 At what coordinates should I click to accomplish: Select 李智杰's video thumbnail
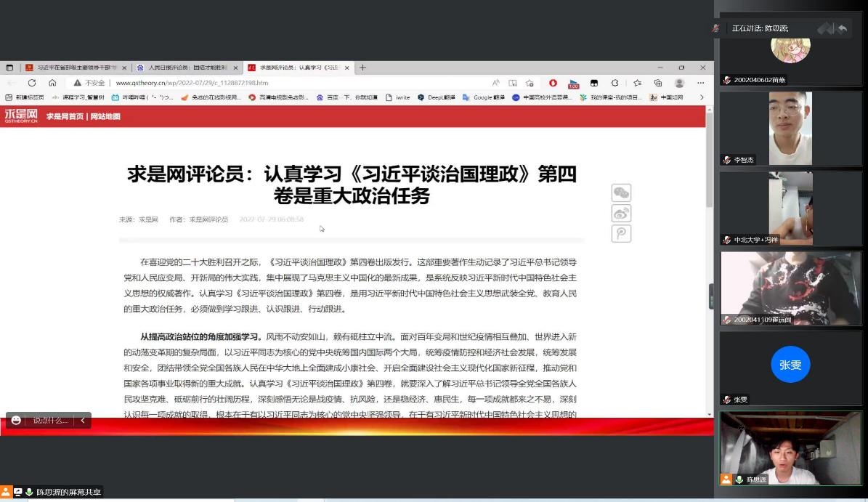click(x=790, y=129)
